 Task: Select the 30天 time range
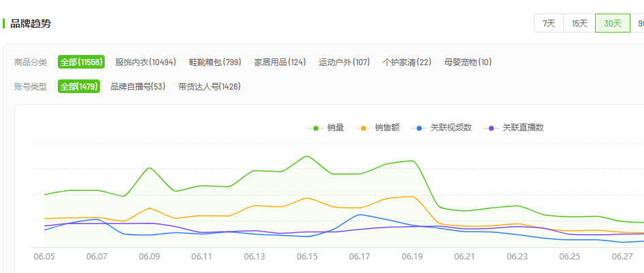tap(613, 23)
